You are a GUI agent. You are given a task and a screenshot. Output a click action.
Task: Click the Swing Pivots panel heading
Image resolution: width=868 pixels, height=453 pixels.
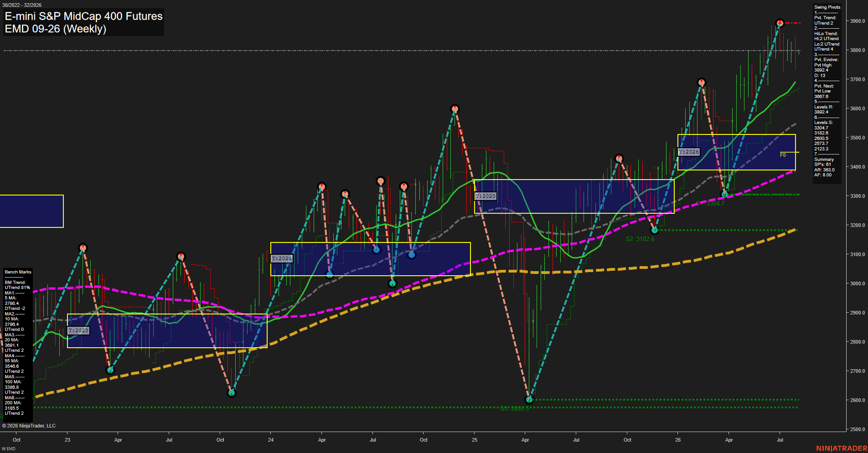click(827, 7)
